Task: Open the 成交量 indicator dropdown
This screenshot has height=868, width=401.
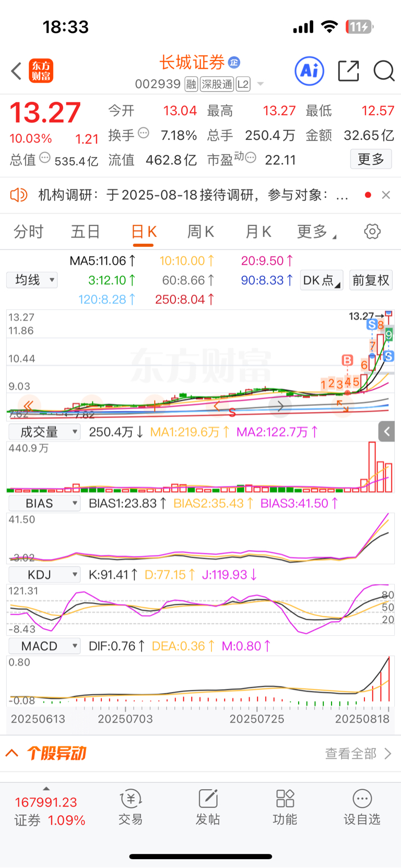Action: coord(44,432)
